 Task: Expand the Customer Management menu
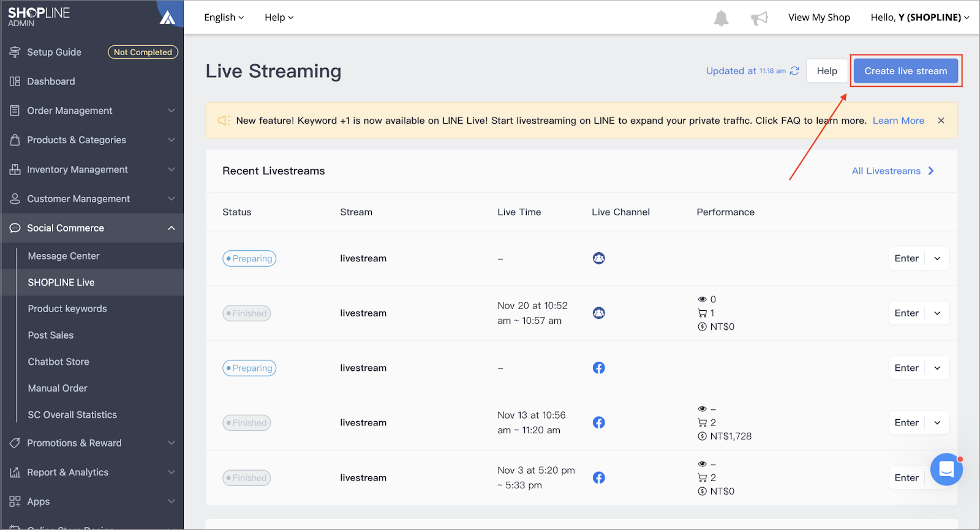tap(171, 199)
